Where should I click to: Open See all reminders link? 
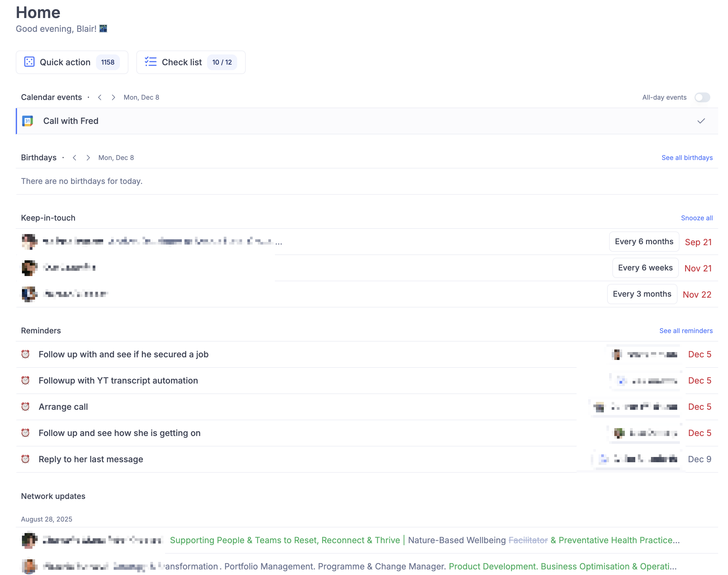pyautogui.click(x=686, y=330)
